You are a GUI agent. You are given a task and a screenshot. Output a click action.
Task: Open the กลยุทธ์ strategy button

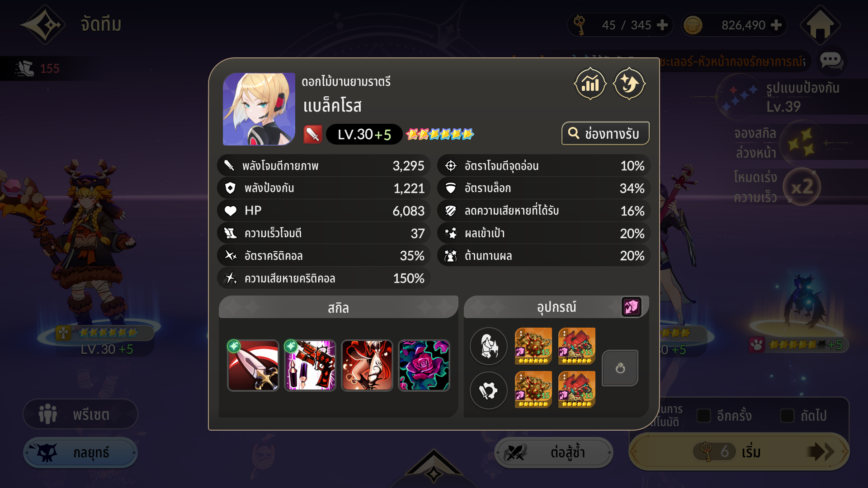pos(80,452)
